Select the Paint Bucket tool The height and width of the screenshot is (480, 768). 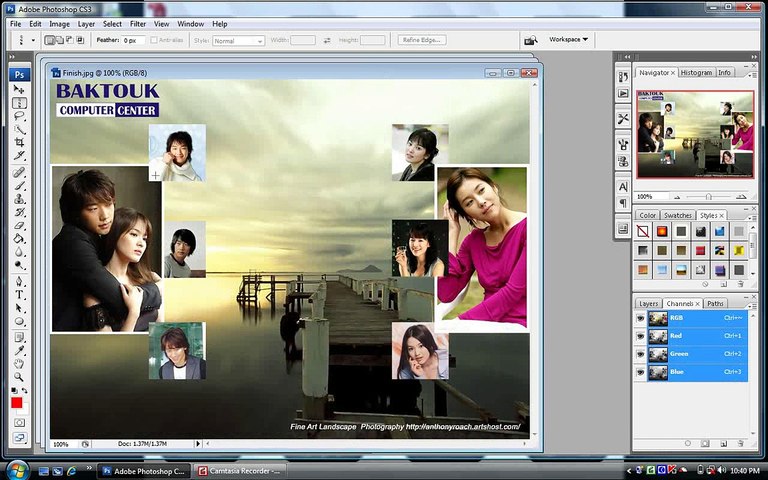coord(19,239)
